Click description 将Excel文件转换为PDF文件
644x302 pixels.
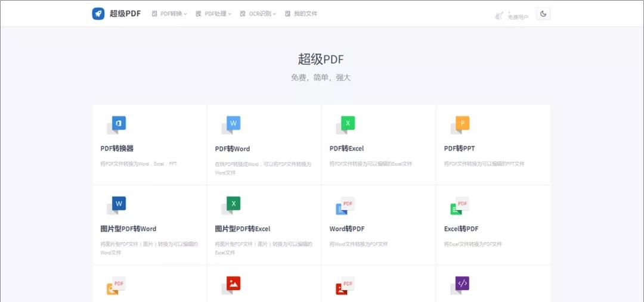(473, 244)
